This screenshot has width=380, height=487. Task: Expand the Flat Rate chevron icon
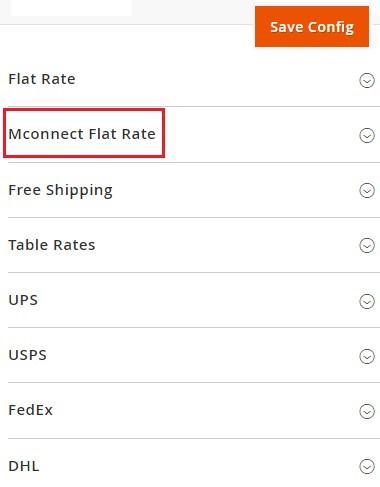pyautogui.click(x=367, y=80)
